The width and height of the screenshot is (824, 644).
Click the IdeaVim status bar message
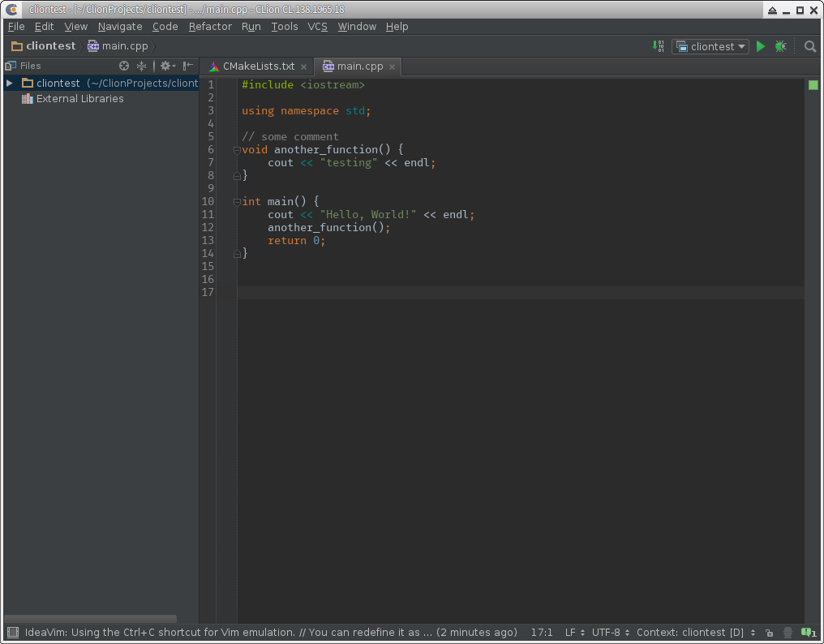[x=271, y=633]
